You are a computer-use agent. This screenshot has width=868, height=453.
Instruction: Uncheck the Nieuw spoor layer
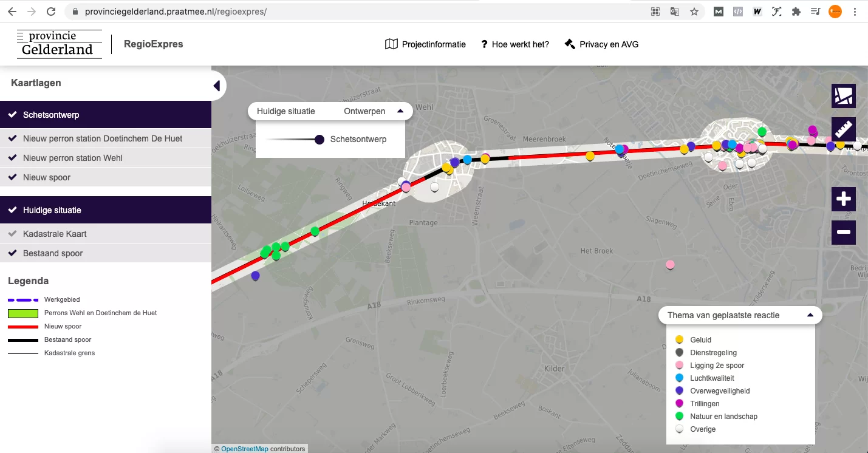[47, 177]
